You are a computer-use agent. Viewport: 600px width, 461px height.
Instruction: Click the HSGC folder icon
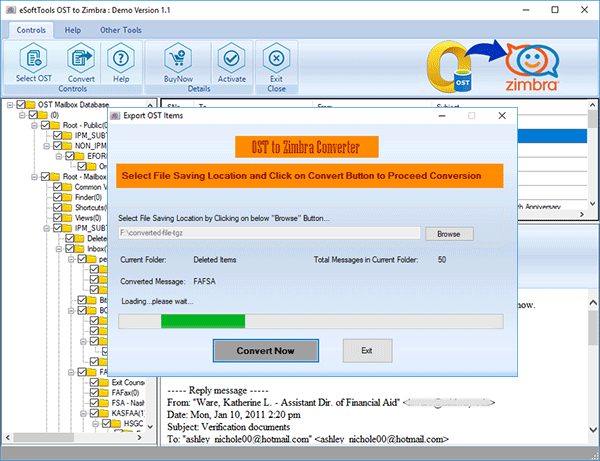[x=116, y=424]
